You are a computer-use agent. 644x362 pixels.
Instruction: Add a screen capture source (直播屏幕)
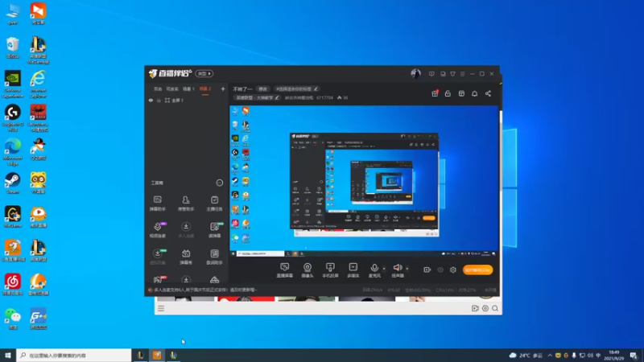point(284,270)
